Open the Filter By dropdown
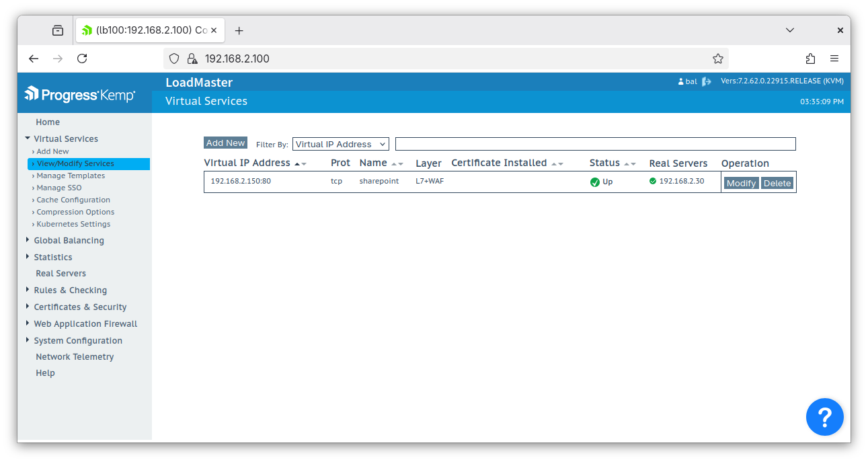The image size is (868, 462). (340, 143)
